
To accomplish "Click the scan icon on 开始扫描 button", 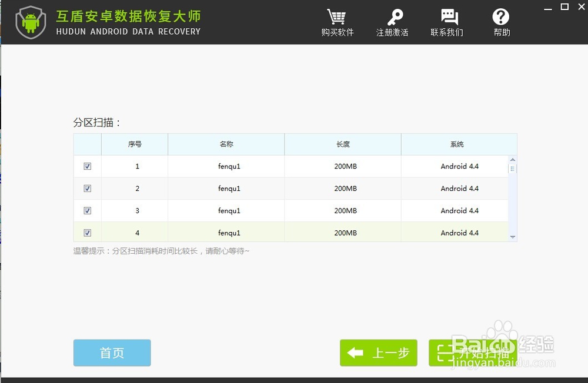I will [446, 352].
